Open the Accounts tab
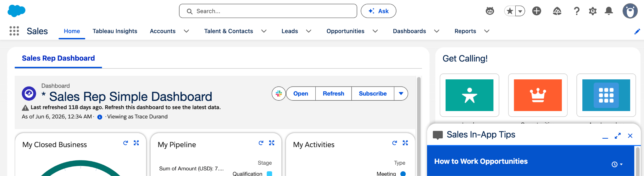Image resolution: width=644 pixels, height=176 pixels. pos(163,31)
